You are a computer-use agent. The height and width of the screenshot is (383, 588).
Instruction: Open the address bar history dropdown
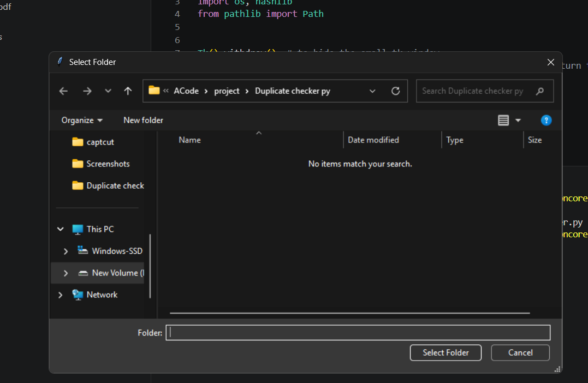[372, 91]
